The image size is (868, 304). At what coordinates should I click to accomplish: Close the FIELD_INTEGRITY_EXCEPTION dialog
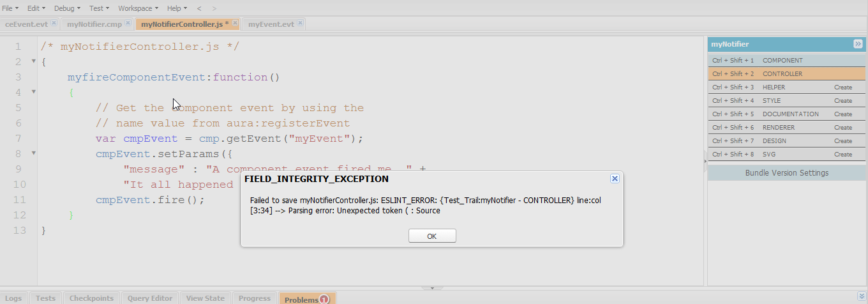tap(615, 179)
